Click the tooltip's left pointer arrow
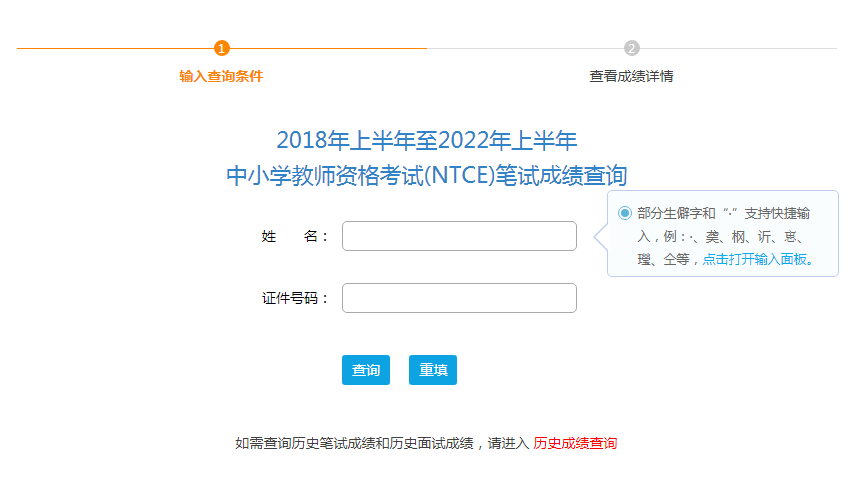 point(601,236)
